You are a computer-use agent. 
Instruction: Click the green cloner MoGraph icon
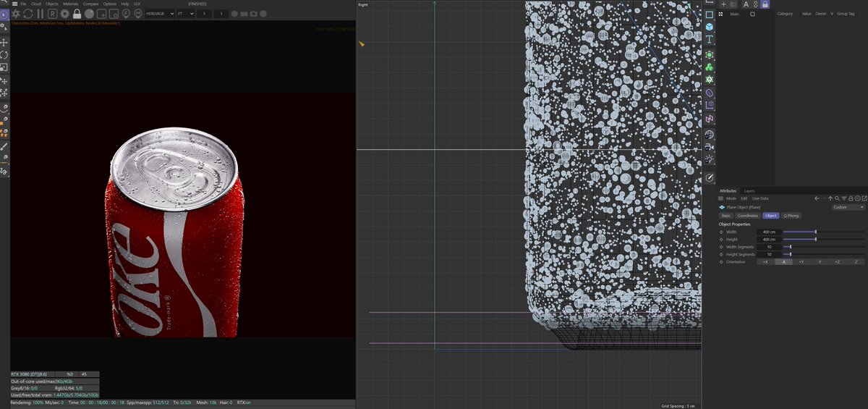click(x=710, y=67)
